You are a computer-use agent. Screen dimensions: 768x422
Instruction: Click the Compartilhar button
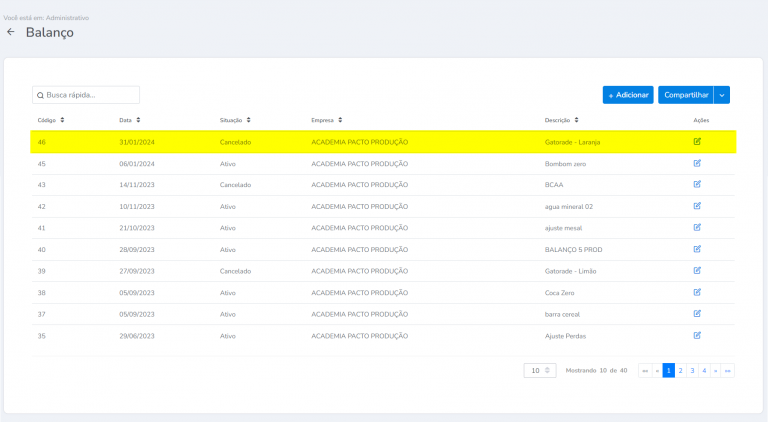(x=686, y=95)
